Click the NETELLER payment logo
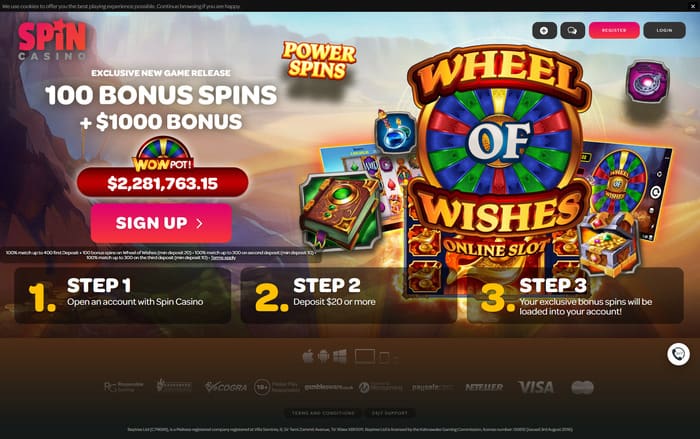Viewport: 700px width, 439px height. click(x=484, y=387)
